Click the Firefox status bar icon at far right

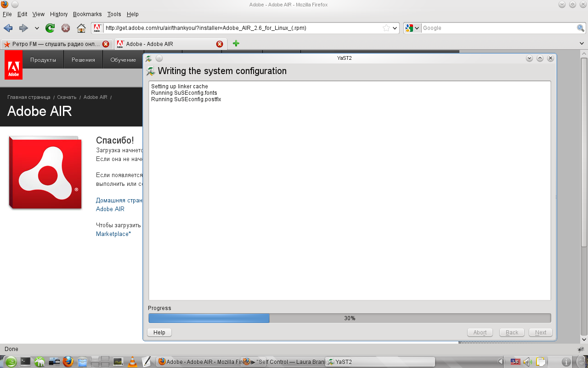581,350
